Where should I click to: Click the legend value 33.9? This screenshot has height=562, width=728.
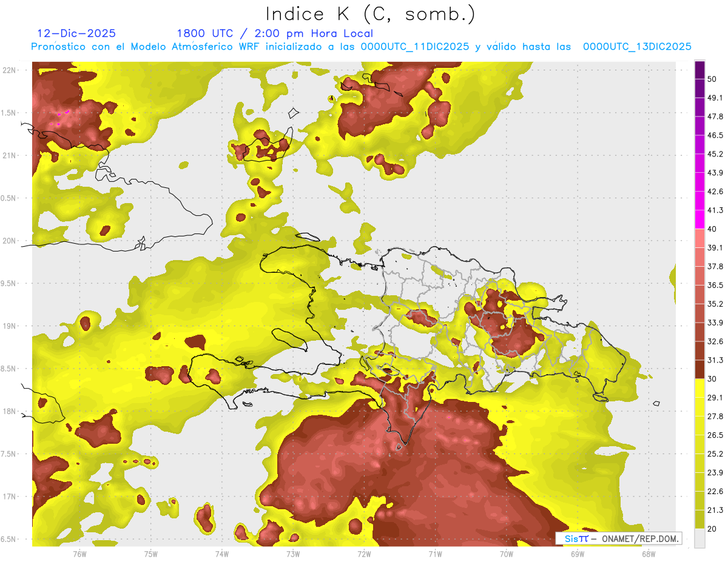coord(715,323)
